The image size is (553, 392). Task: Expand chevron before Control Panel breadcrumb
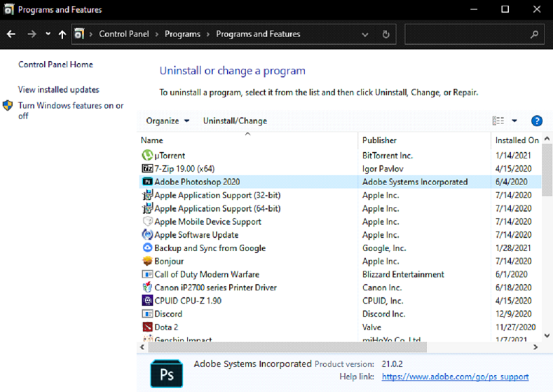coord(91,34)
